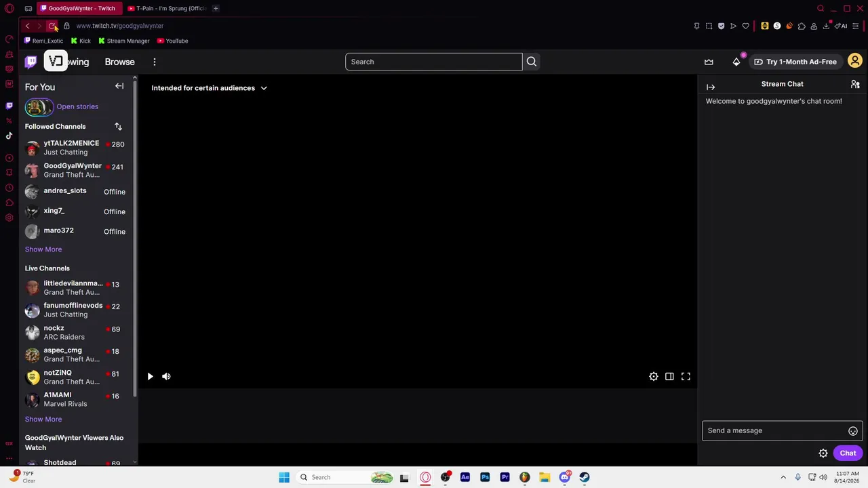Open browser downloads panel

(826, 26)
